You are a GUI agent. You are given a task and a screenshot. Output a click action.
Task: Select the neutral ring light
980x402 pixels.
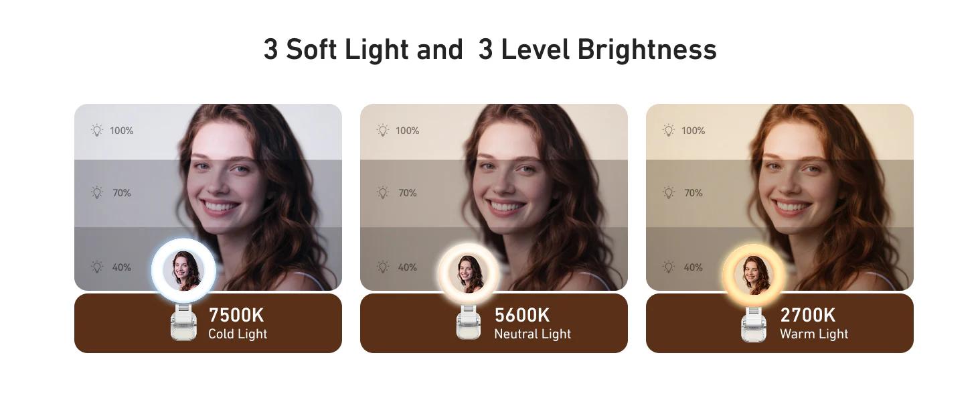(x=470, y=273)
